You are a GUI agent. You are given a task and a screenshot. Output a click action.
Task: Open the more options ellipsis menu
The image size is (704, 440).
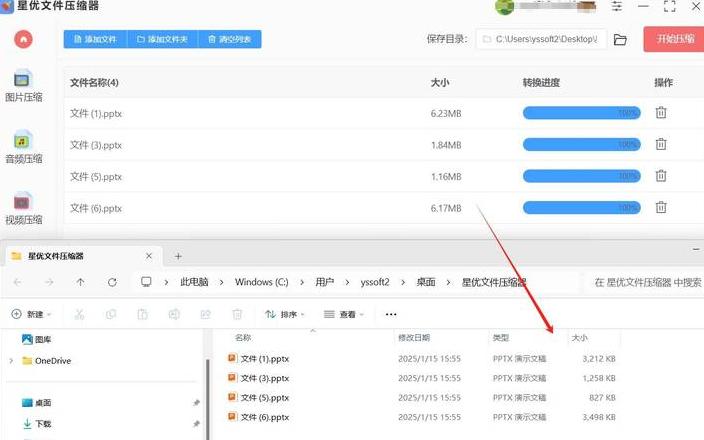point(391,314)
